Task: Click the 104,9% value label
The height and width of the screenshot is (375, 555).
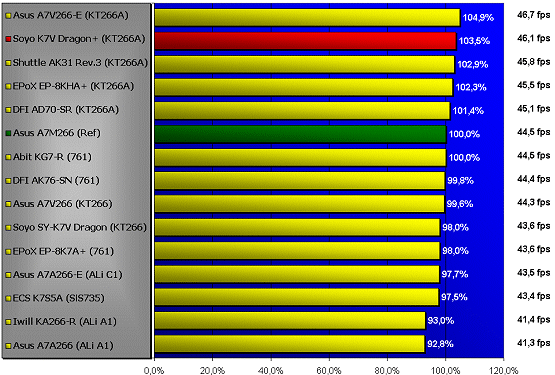Action: [x=478, y=18]
